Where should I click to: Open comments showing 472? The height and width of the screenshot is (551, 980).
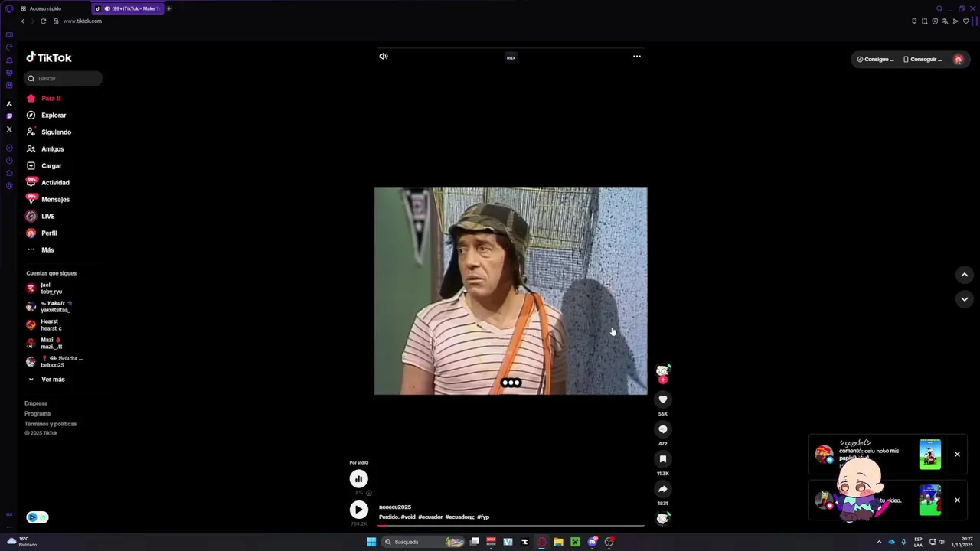click(x=663, y=429)
